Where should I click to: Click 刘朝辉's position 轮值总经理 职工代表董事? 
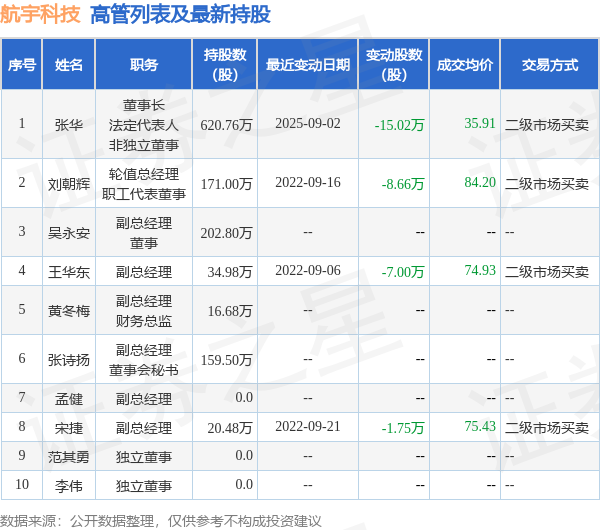click(143, 184)
